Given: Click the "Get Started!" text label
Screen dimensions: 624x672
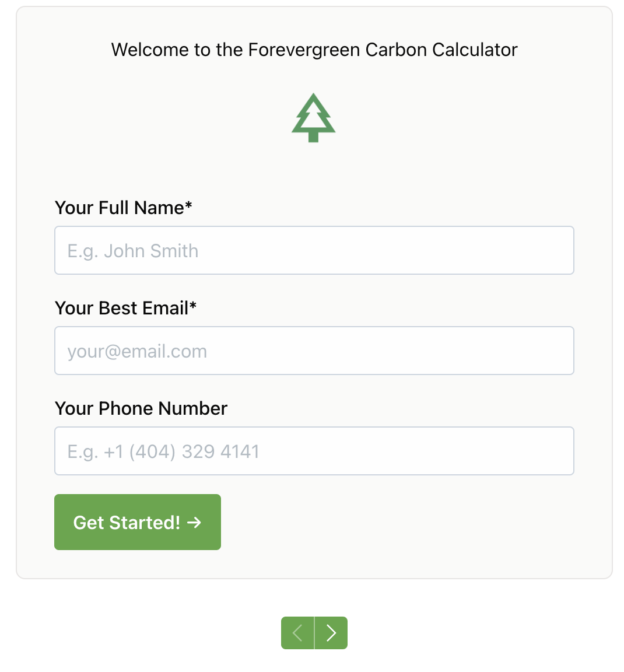Looking at the screenshot, I should [x=127, y=523].
